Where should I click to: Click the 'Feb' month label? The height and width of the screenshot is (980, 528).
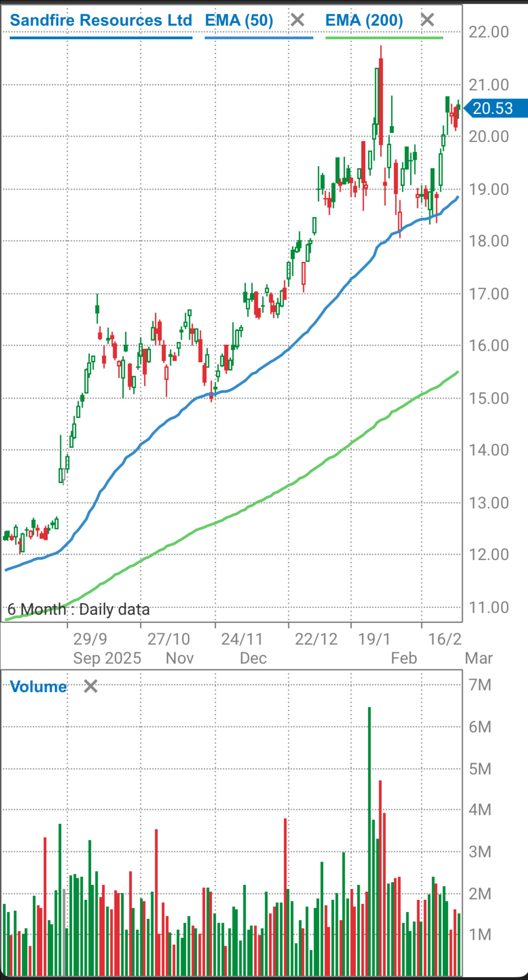point(404,658)
